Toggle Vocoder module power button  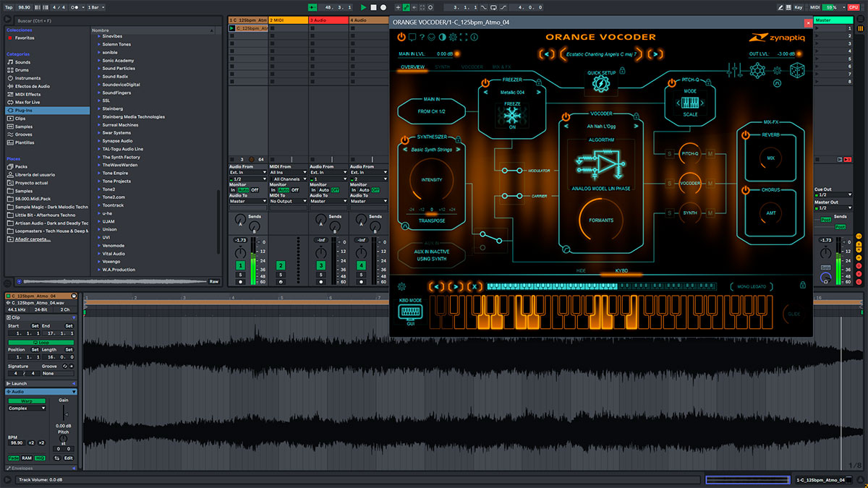pyautogui.click(x=566, y=116)
